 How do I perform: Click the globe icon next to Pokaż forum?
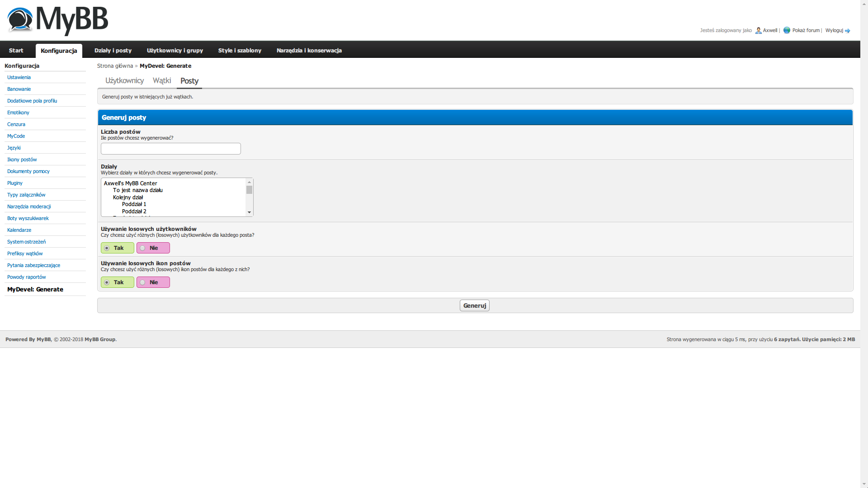click(787, 30)
